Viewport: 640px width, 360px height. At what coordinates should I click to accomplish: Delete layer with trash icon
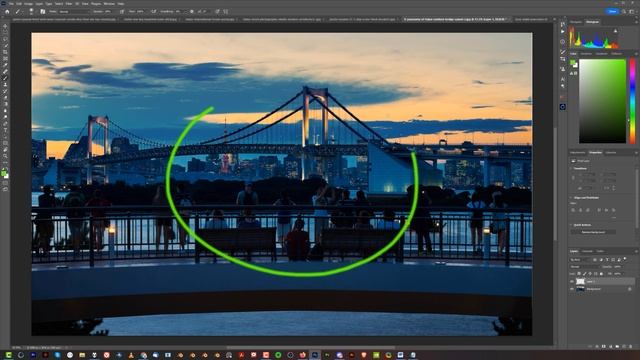(631, 347)
